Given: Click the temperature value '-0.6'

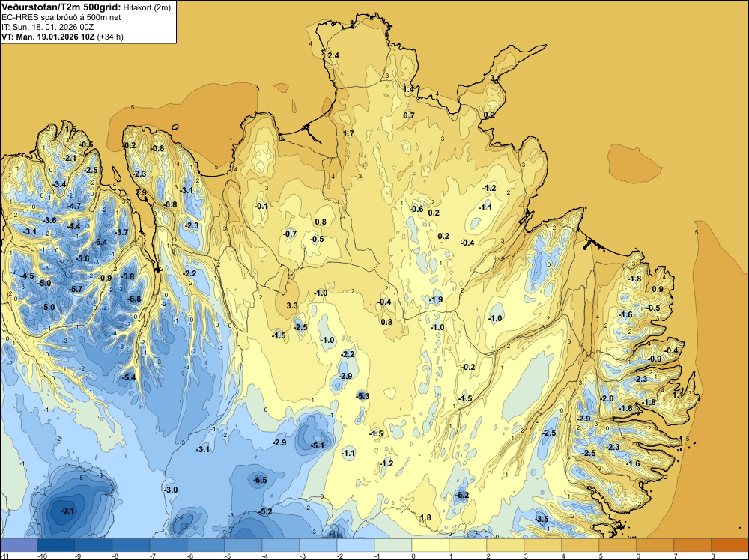Looking at the screenshot, I should tap(417, 209).
